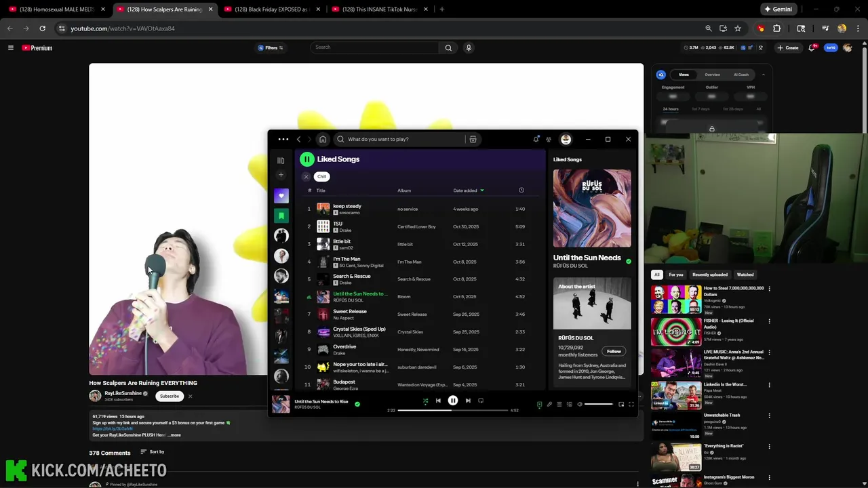Sort tracks by Title column
868x488 pixels.
pyautogui.click(x=321, y=190)
